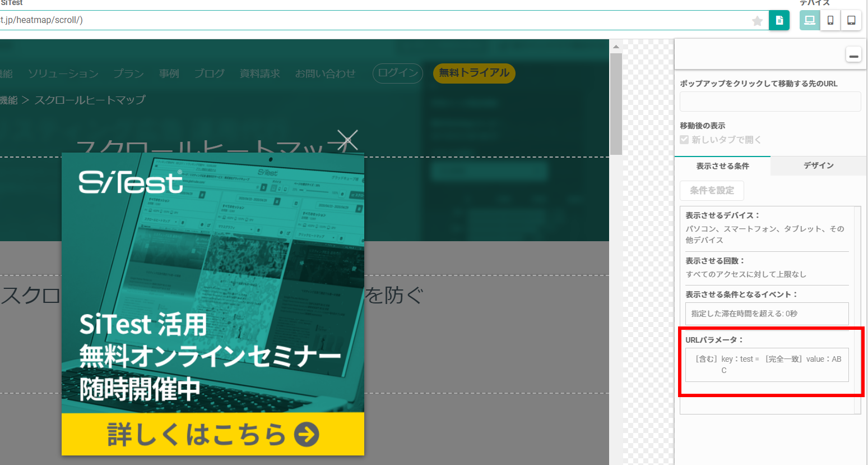The width and height of the screenshot is (868, 465).
Task: Click the star bookmark icon in URL bar
Action: (757, 21)
